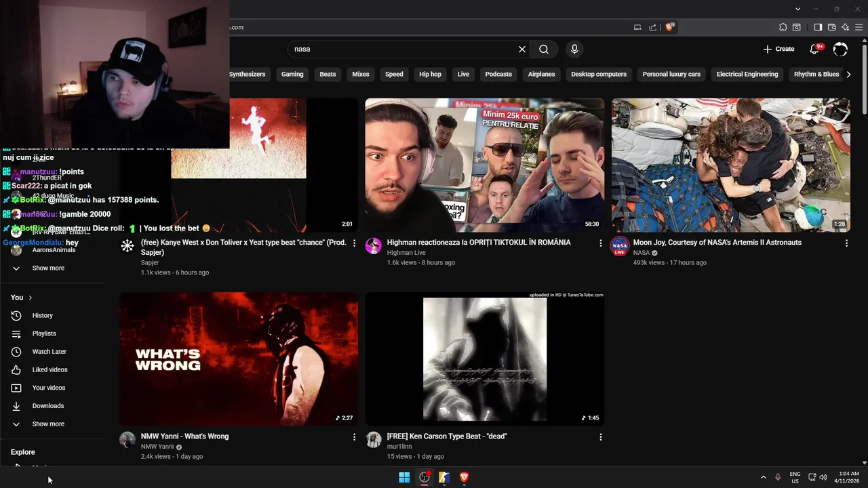The width and height of the screenshot is (868, 488).
Task: Open Highman Live channel avatar
Action: [374, 246]
